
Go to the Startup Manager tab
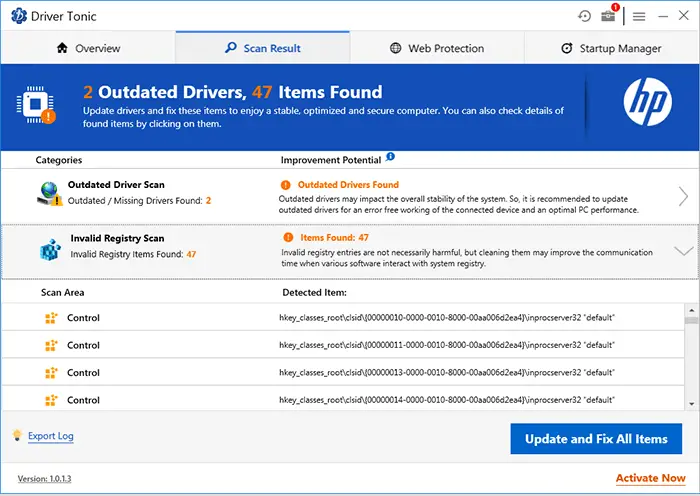[611, 48]
